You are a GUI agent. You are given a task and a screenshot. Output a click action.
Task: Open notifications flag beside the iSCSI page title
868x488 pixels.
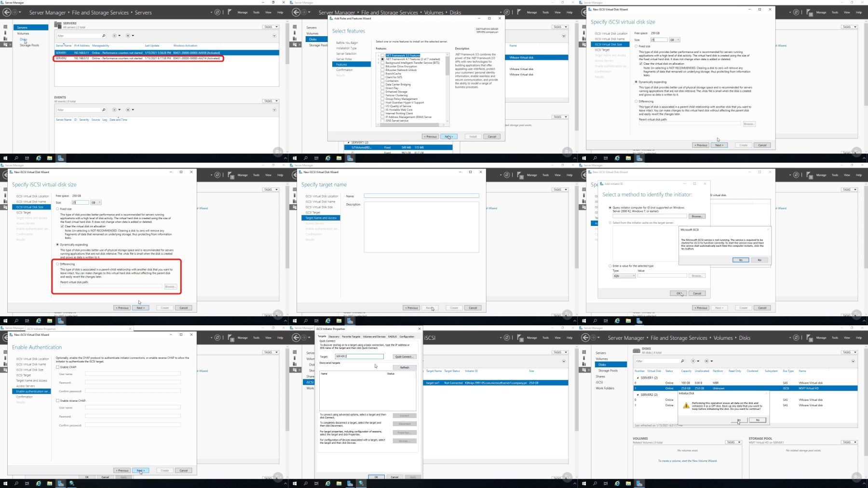[x=519, y=337]
